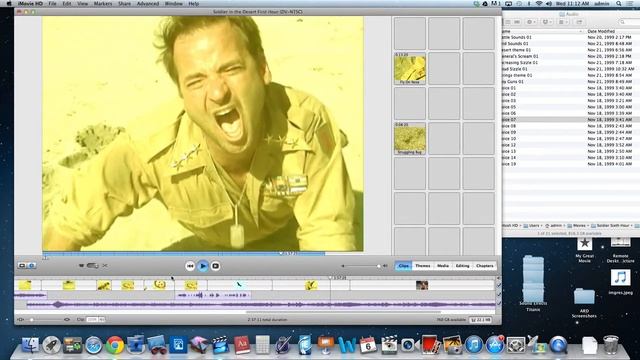Open Calendar from the Dock
The height and width of the screenshot is (360, 640).
pos(368,345)
